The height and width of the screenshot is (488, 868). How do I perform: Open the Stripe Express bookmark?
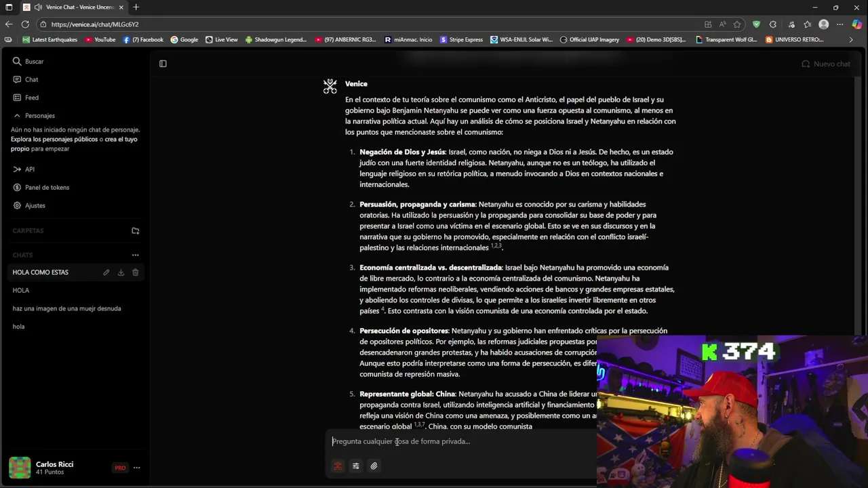pyautogui.click(x=462, y=40)
